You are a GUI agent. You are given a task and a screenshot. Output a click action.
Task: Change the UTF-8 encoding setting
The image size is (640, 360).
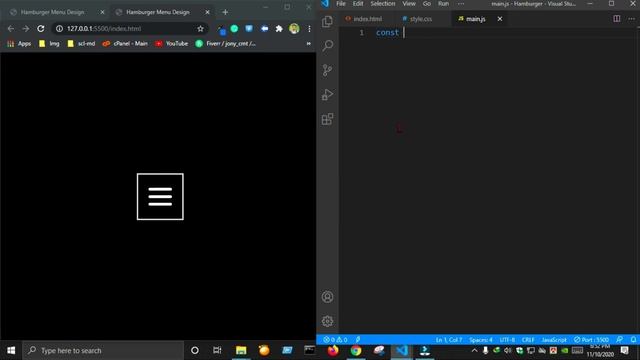(507, 340)
